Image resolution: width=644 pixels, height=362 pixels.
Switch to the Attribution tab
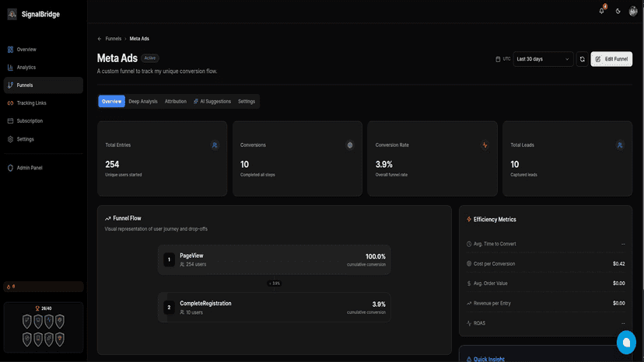click(175, 102)
